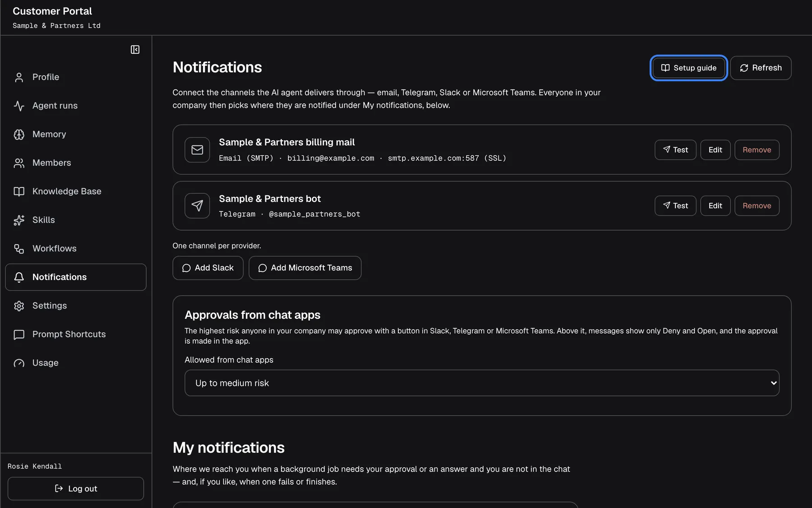The width and height of the screenshot is (812, 508).
Task: Open the Knowledge Base section
Action: tap(76, 191)
